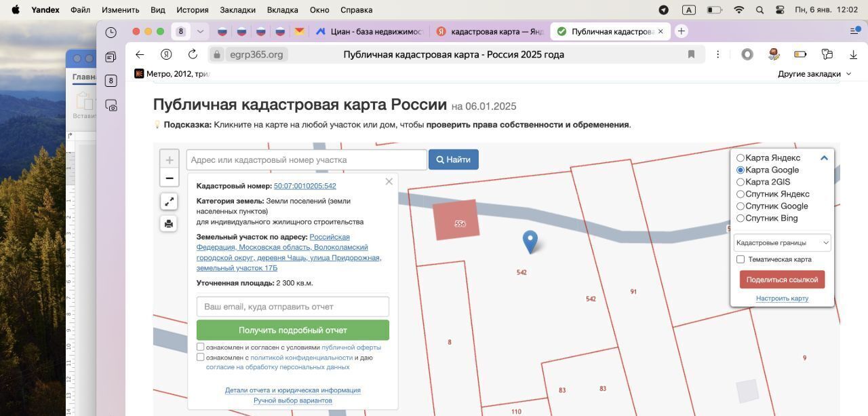Open browser downloads

[853, 54]
